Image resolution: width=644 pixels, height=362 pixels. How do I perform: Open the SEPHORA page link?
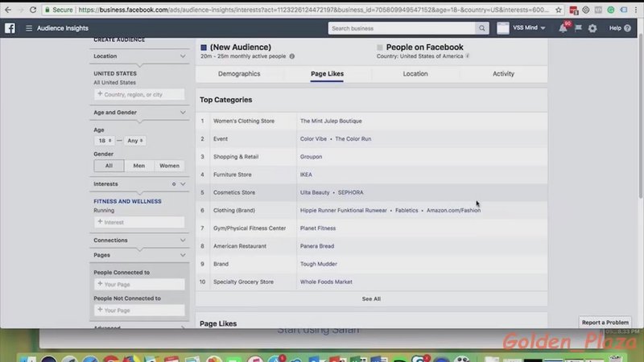coord(351,192)
